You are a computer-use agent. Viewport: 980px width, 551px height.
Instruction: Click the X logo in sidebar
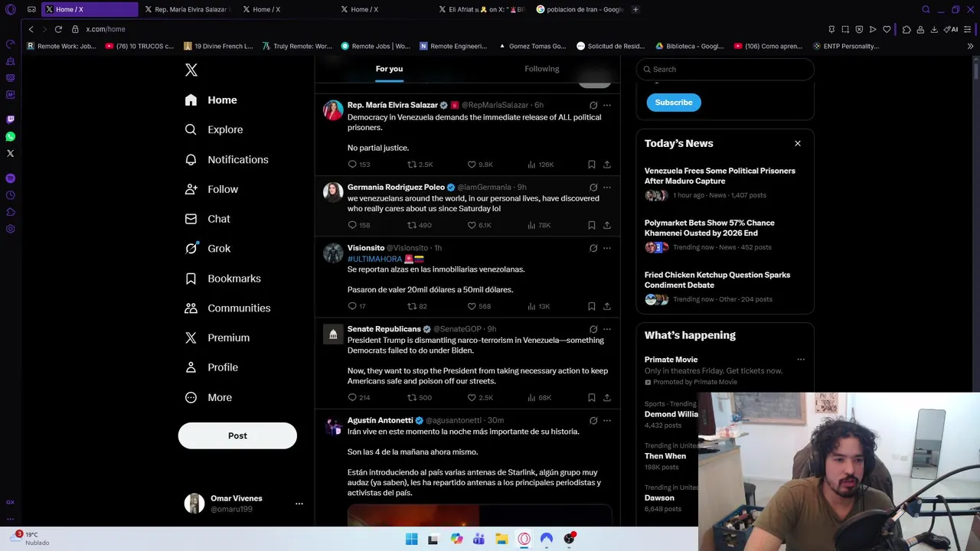point(191,70)
